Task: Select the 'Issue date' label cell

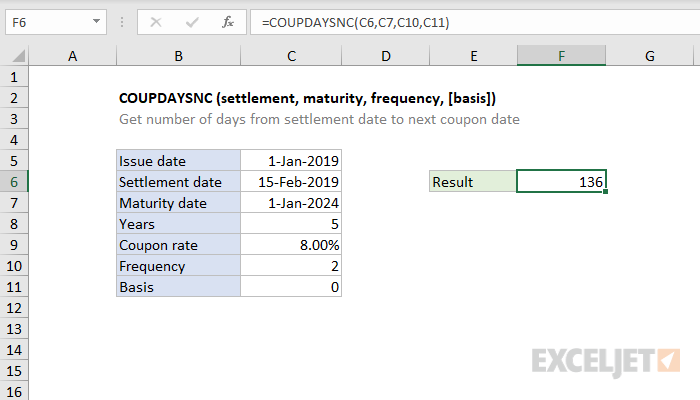Action: click(178, 161)
